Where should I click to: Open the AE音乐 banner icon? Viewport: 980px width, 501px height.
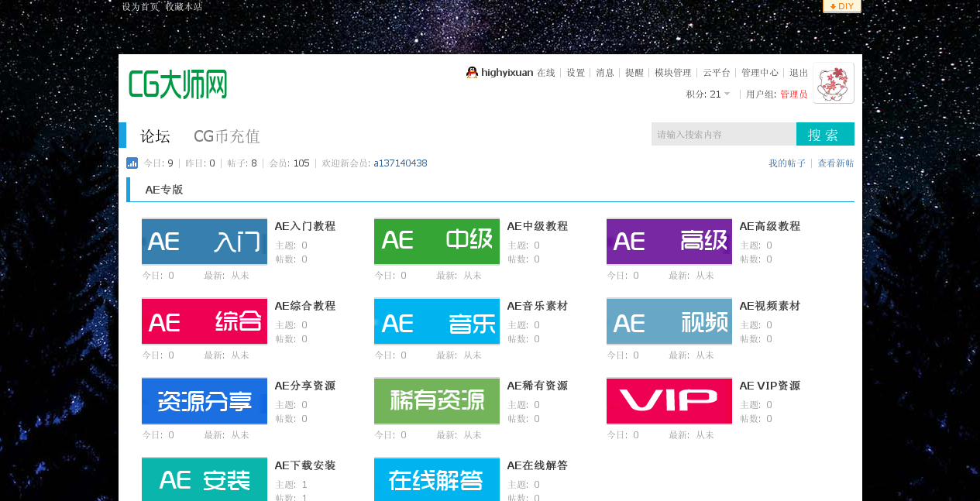click(x=437, y=321)
